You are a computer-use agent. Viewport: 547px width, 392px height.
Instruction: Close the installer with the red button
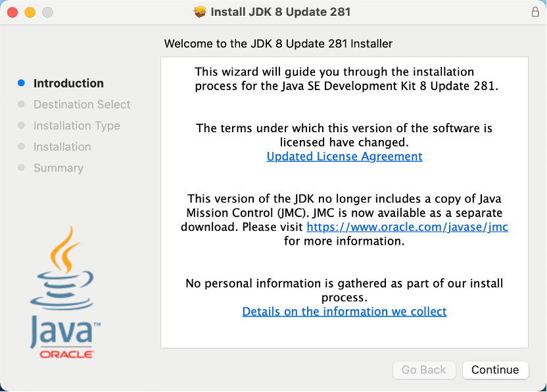[x=12, y=12]
